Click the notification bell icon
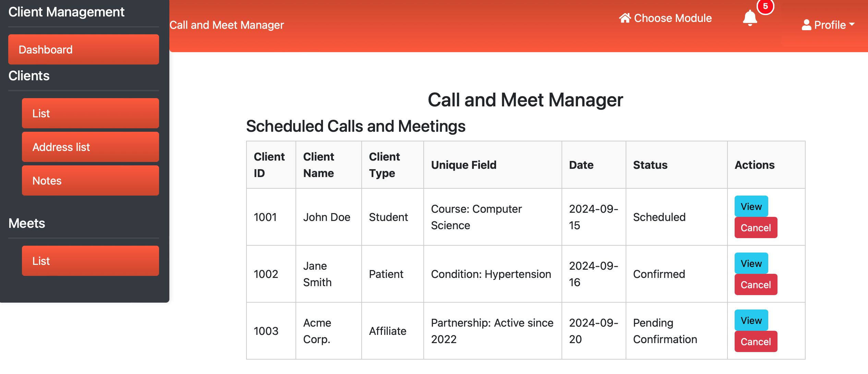Image resolution: width=868 pixels, height=374 pixels. [750, 18]
